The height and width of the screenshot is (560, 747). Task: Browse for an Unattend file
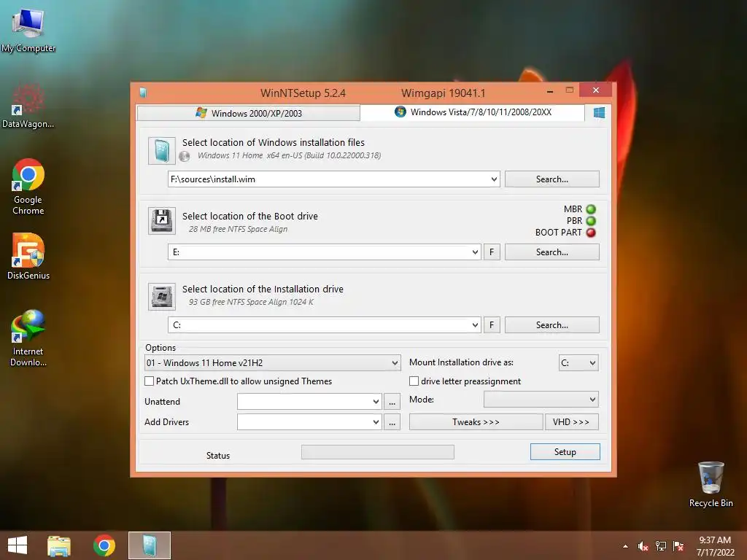[x=392, y=402]
